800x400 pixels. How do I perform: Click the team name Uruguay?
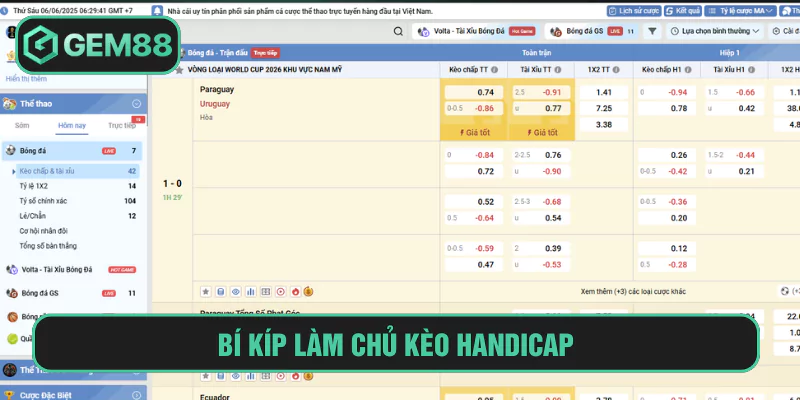[x=215, y=104]
